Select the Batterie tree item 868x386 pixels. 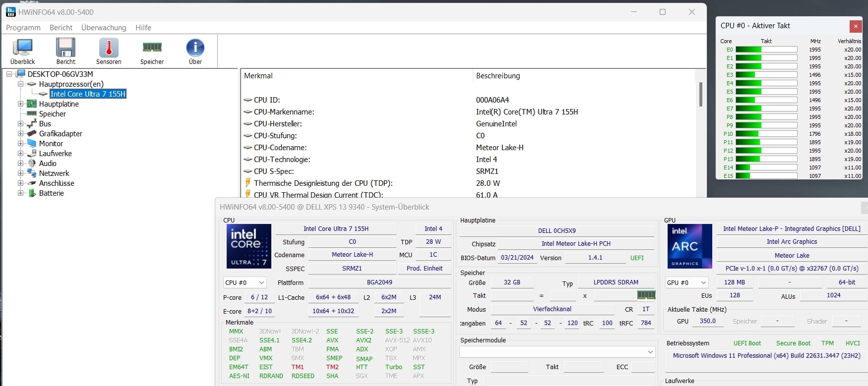coord(51,193)
